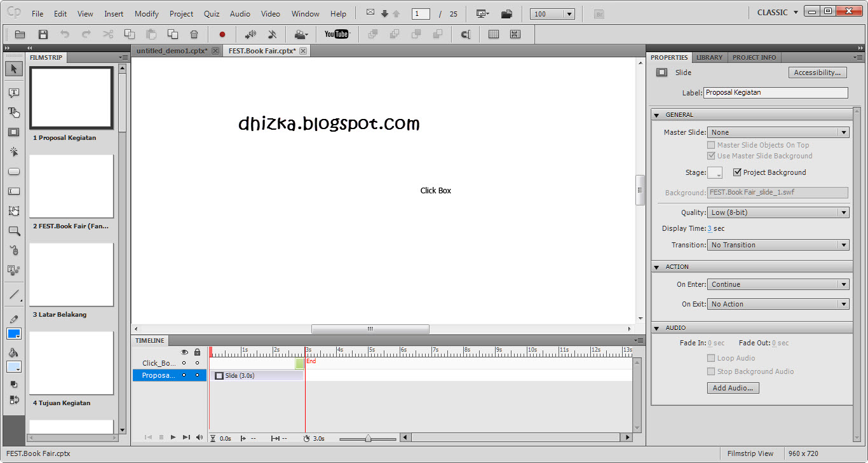Select the Button object tool

click(14, 172)
